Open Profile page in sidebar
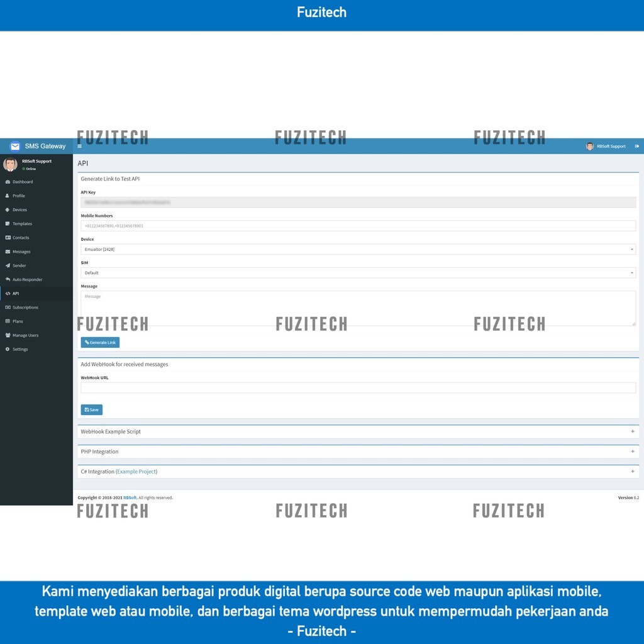This screenshot has height=644, width=644. pyautogui.click(x=36, y=196)
